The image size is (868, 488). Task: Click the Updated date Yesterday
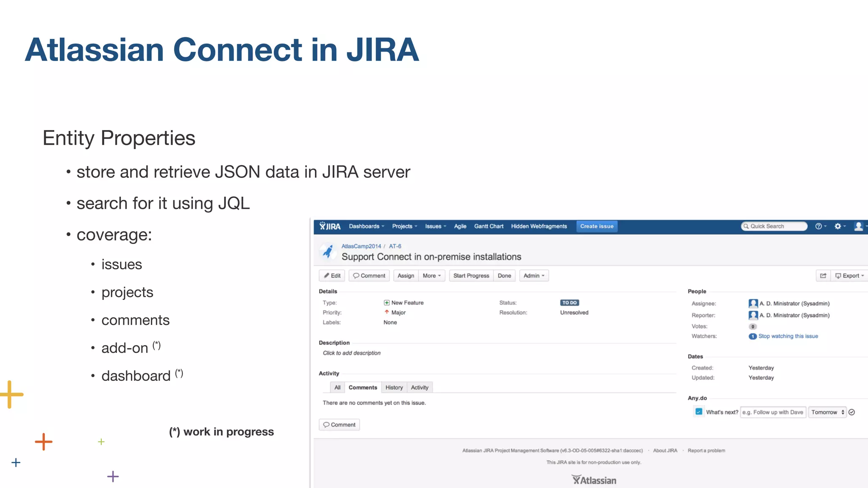(x=761, y=377)
